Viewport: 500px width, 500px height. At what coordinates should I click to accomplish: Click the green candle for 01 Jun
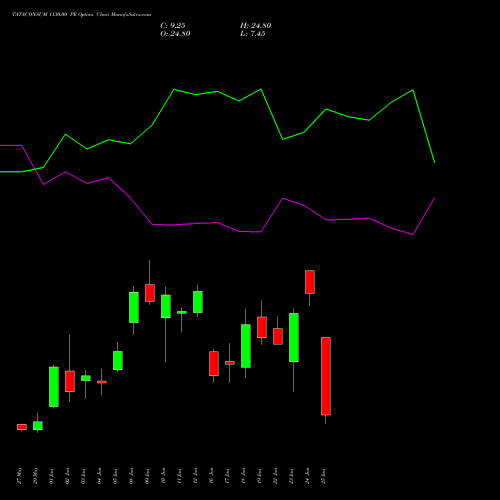click(x=54, y=387)
